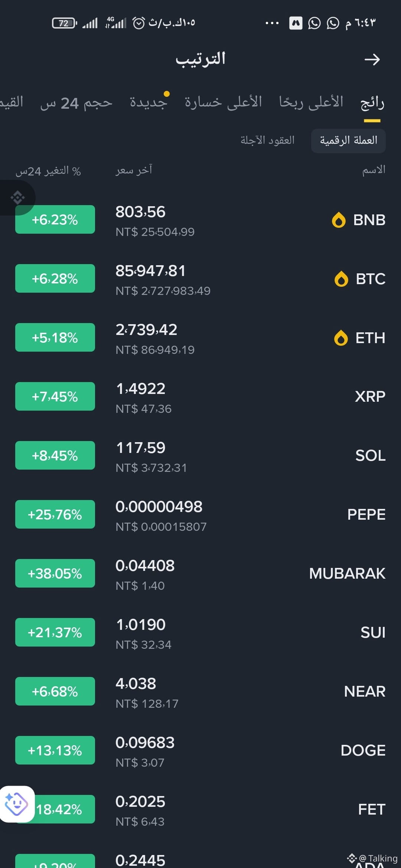Open the جديدة tab with dot
Image resolution: width=401 pixels, height=868 pixels.
coord(149,102)
